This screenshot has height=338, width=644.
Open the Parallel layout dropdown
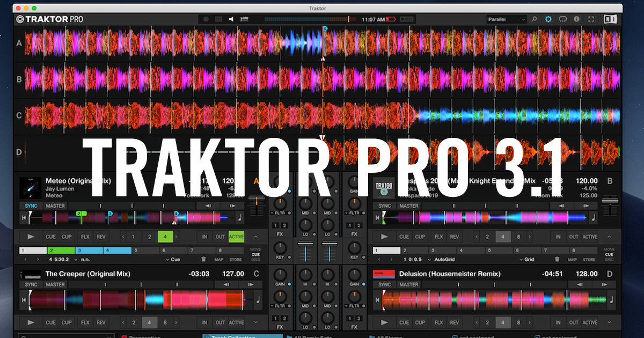click(x=507, y=19)
